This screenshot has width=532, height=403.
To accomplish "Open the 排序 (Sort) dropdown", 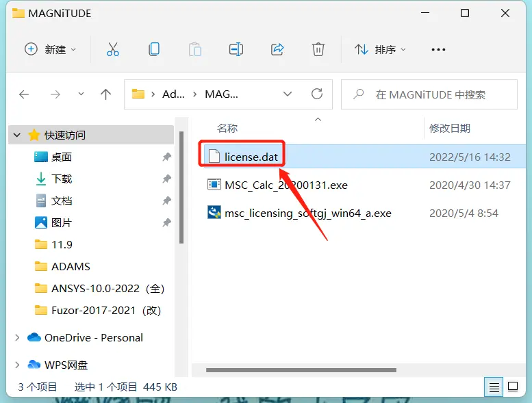I will (380, 49).
